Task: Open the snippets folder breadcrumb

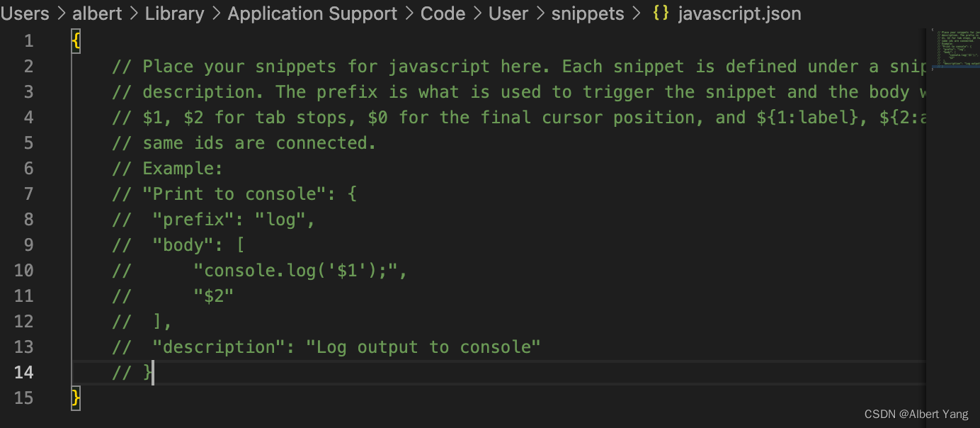Action: coord(588,13)
